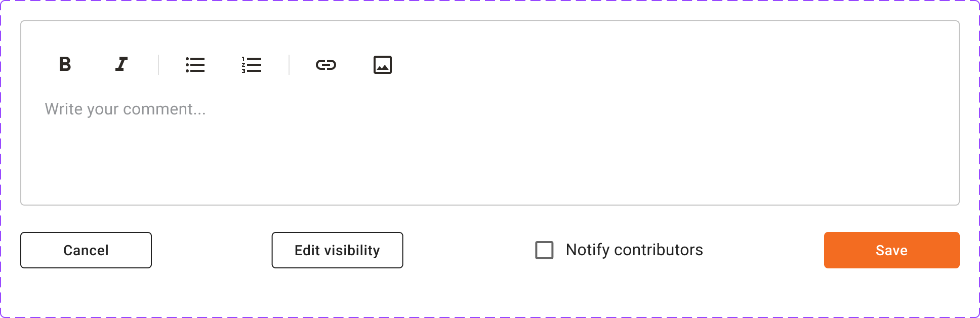
Task: Insert an image via the picture icon
Action: (383, 65)
